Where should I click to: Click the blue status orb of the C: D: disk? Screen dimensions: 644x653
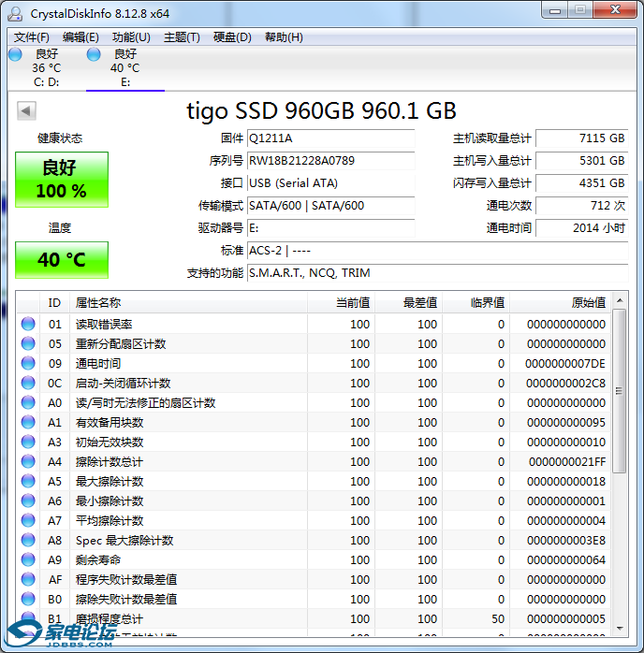[x=15, y=54]
